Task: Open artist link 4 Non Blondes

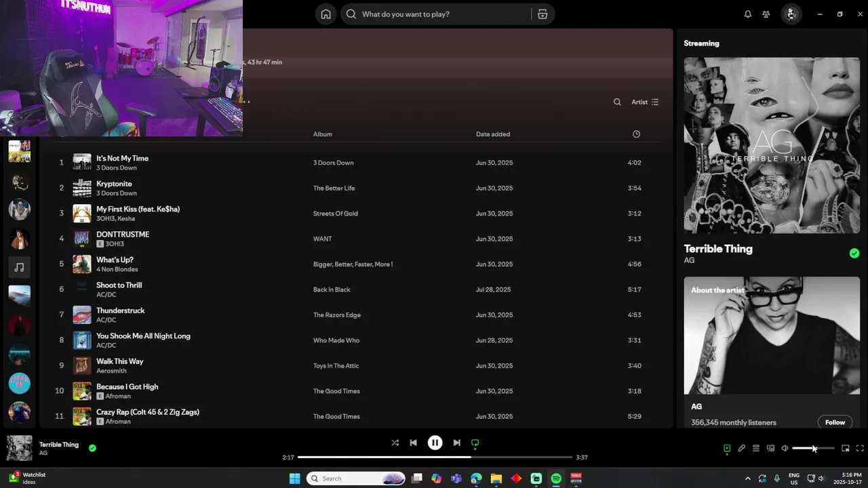Action: pos(117,269)
